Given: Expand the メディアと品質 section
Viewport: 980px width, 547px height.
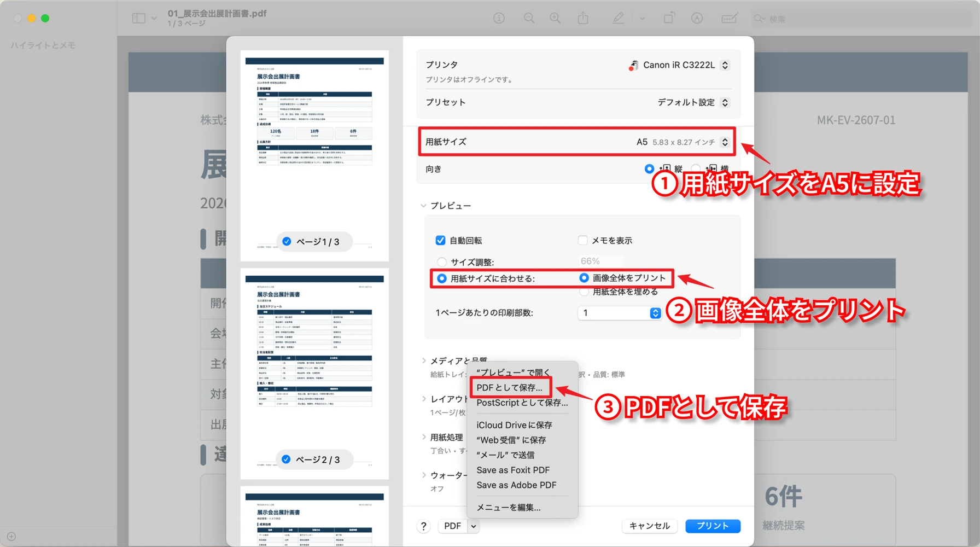Looking at the screenshot, I should pyautogui.click(x=424, y=360).
